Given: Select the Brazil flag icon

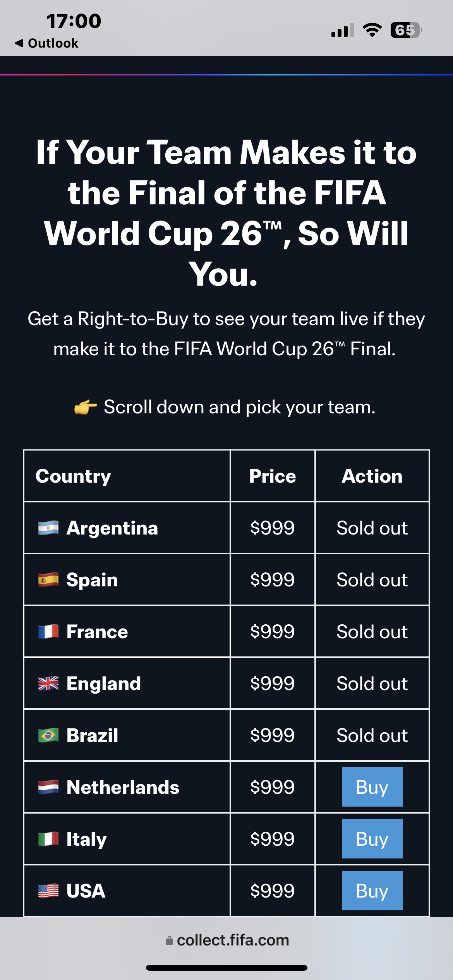Looking at the screenshot, I should pyautogui.click(x=48, y=735).
